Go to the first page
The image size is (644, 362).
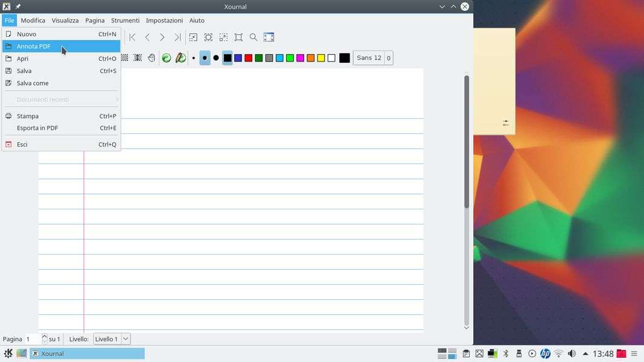[x=133, y=37]
